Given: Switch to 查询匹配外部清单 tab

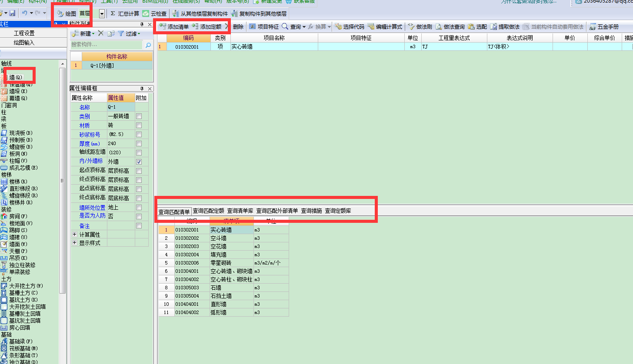Looking at the screenshot, I should (277, 211).
